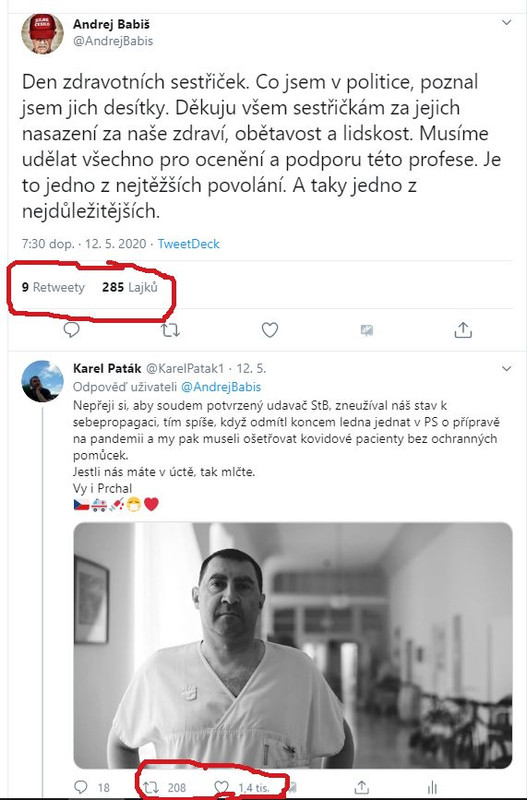This screenshot has width=527, height=800.
Task: Open the black-and-white nurse photo
Action: (x=293, y=645)
